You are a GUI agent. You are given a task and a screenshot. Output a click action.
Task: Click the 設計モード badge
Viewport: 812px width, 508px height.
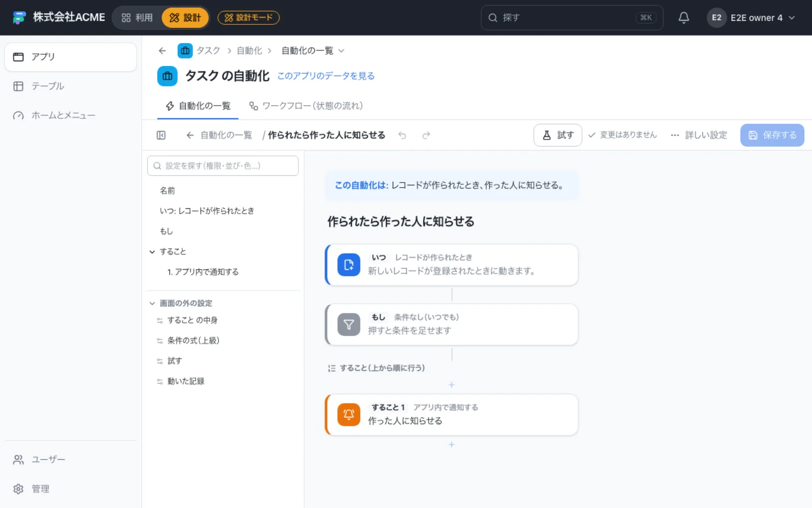coord(249,18)
